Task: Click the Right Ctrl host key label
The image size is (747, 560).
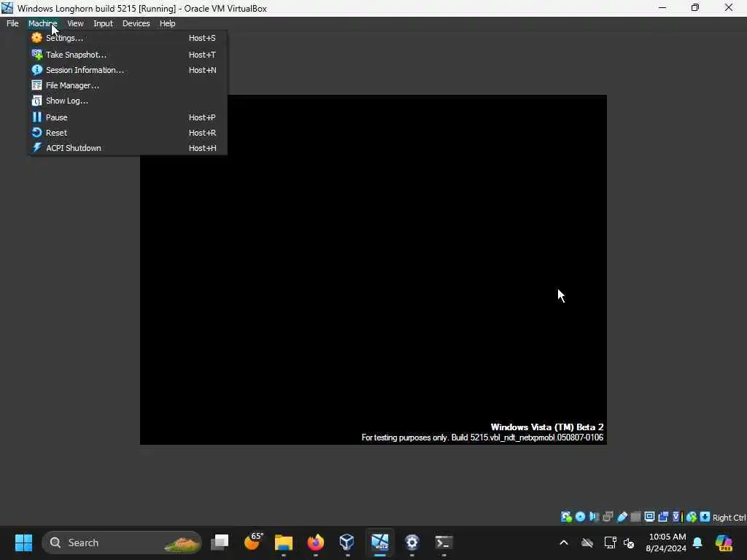Action: coord(729,518)
